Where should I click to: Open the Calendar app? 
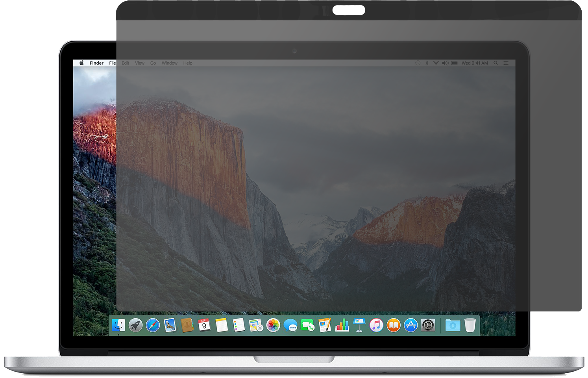[x=203, y=325]
